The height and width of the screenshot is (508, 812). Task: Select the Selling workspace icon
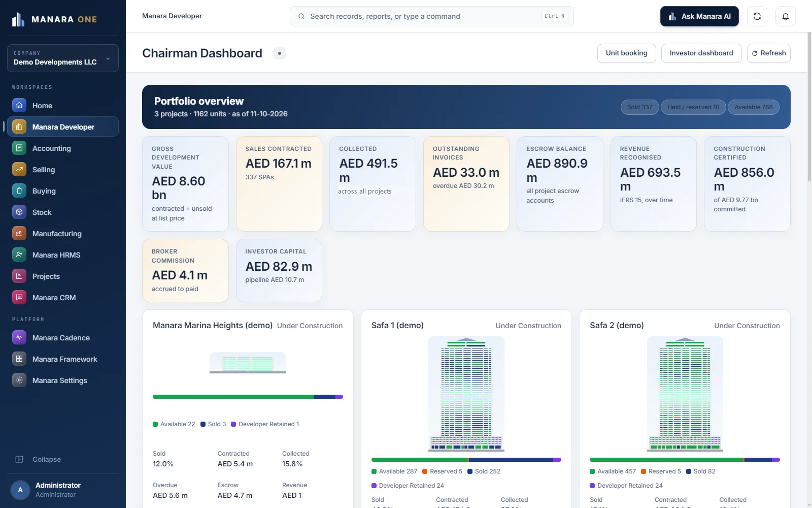coord(19,170)
